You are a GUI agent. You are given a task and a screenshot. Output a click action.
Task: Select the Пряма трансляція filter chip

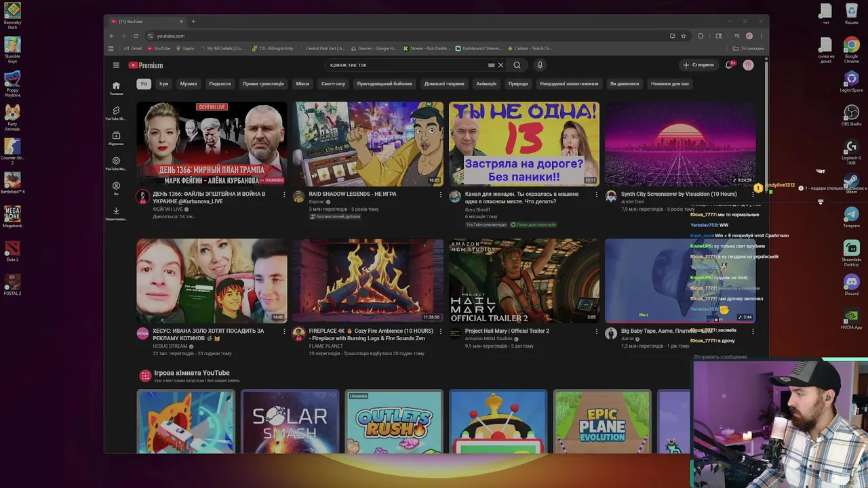point(263,84)
